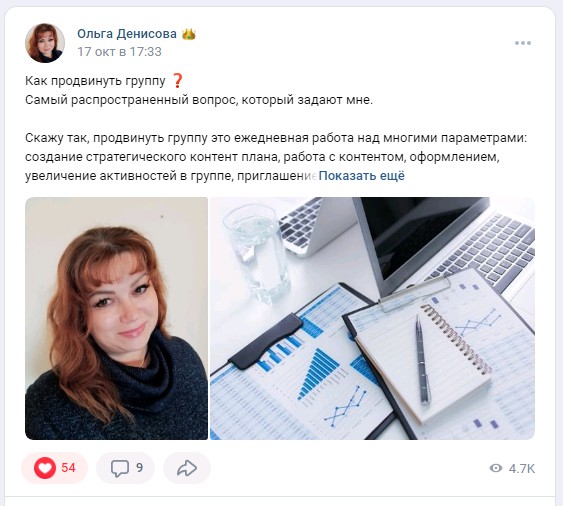This screenshot has height=506, width=563.
Task: Click the crown icon beside the author name
Action: pyautogui.click(x=189, y=34)
